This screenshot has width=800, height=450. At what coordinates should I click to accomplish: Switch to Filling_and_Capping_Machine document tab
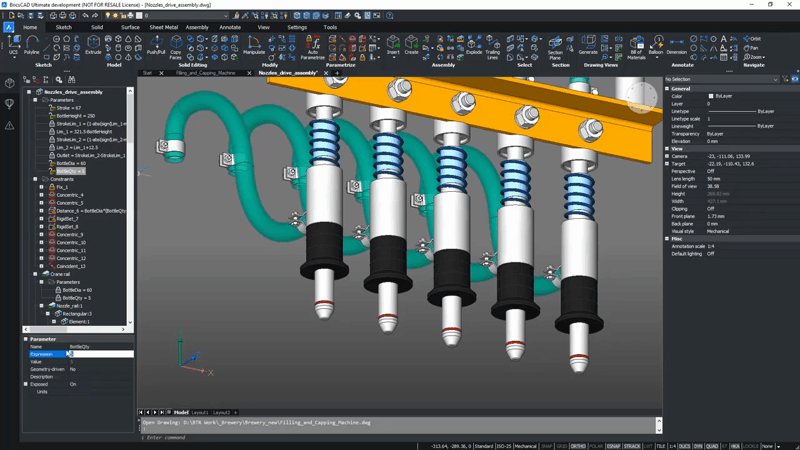coord(206,73)
